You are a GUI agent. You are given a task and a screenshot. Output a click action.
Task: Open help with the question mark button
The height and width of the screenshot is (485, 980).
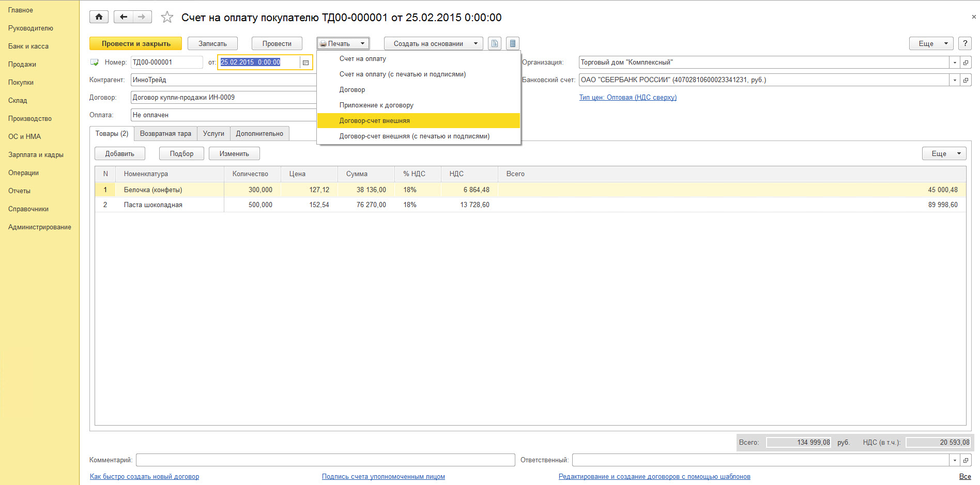click(965, 43)
